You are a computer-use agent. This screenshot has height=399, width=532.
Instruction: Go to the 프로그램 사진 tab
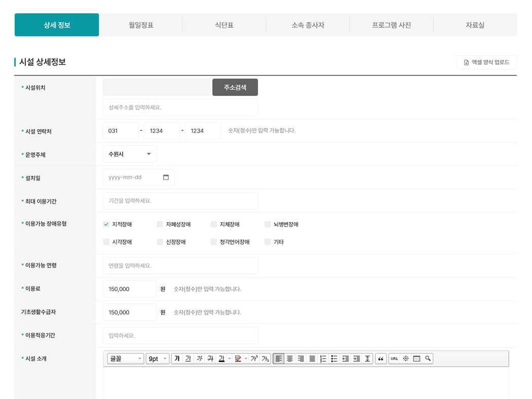tap(391, 25)
